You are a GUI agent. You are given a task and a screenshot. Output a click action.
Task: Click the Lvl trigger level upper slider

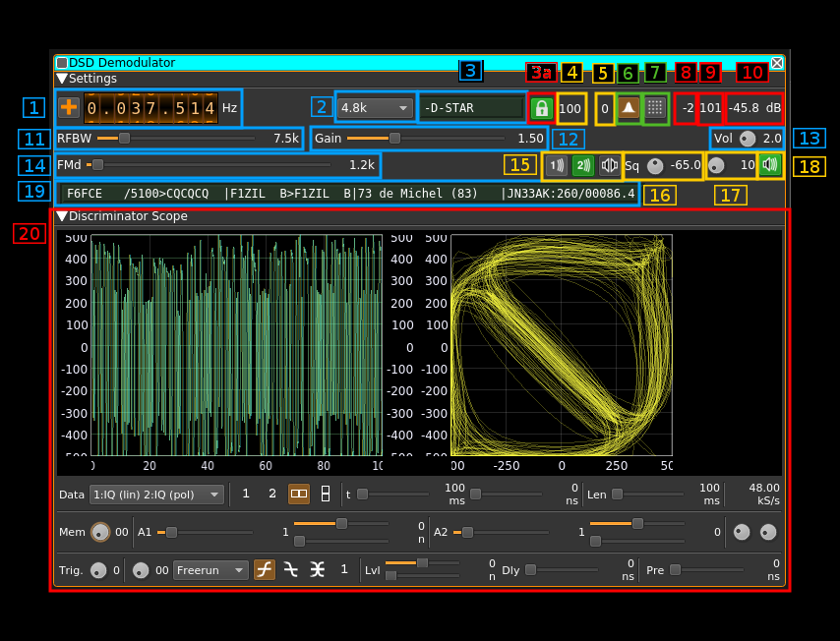pos(422,562)
